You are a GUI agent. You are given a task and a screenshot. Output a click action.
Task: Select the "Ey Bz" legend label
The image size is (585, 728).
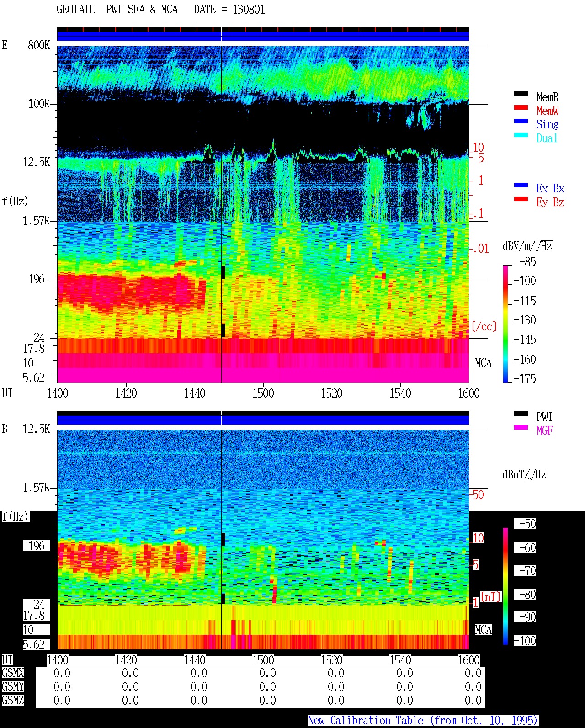click(x=550, y=202)
